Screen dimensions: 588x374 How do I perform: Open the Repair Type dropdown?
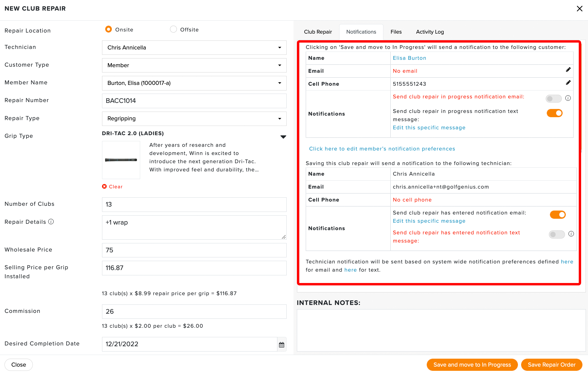point(194,118)
